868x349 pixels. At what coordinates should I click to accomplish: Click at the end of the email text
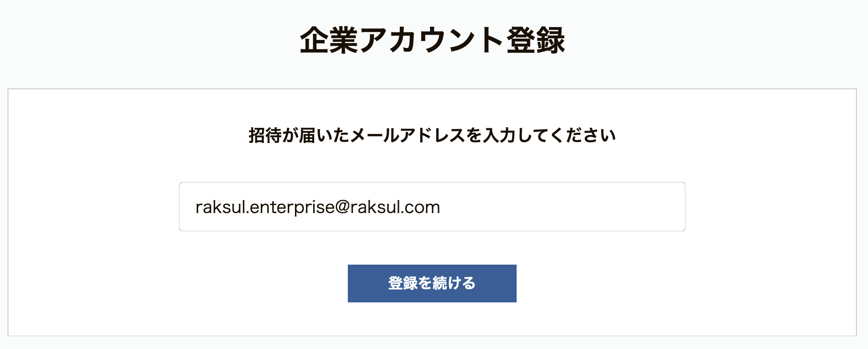click(x=440, y=207)
